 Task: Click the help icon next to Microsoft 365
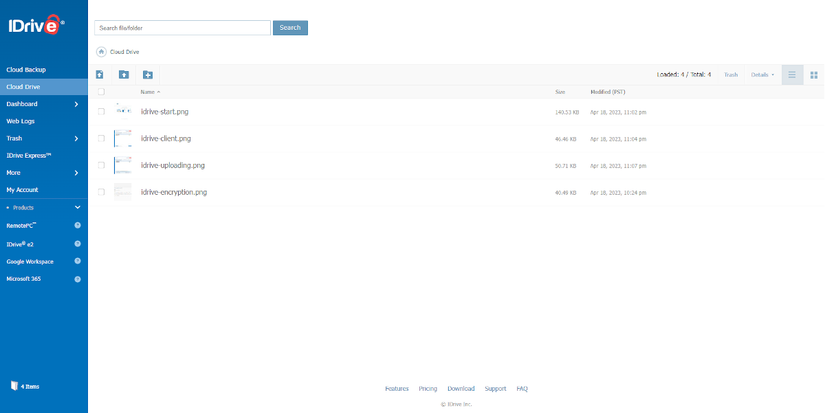78,279
